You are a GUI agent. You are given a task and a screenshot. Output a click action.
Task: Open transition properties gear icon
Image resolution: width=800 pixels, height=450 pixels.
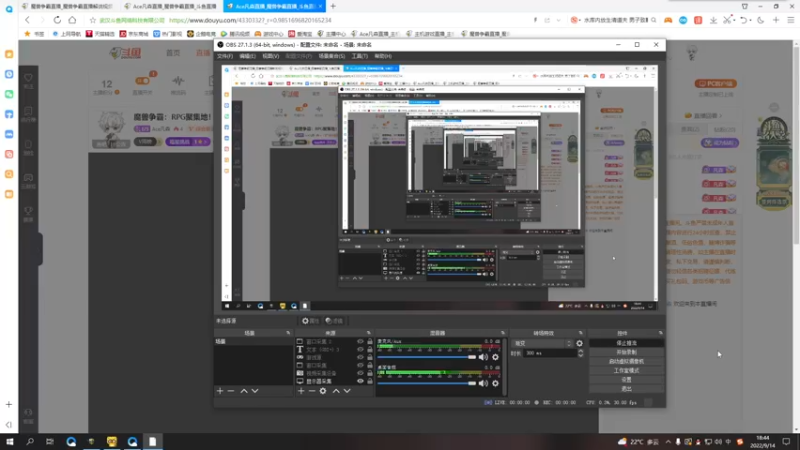(x=580, y=343)
